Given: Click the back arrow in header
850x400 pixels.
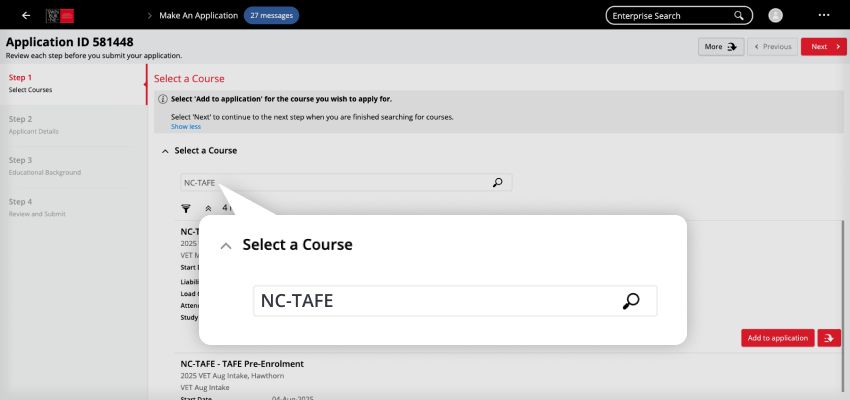Looking at the screenshot, I should (26, 16).
